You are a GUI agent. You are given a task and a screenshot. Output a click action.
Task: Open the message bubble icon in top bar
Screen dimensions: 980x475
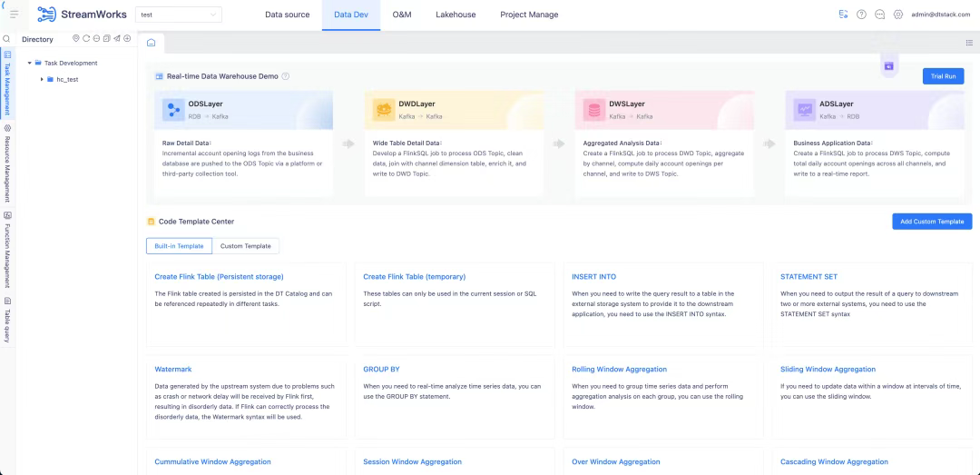point(879,15)
